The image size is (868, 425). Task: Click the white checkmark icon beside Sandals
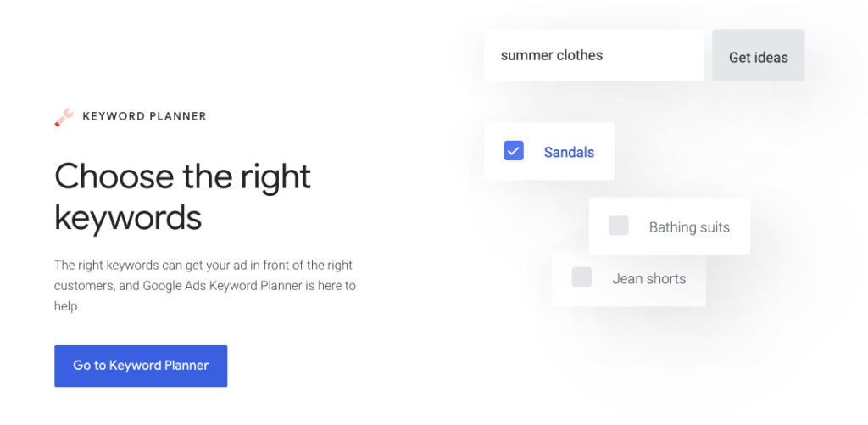(514, 151)
